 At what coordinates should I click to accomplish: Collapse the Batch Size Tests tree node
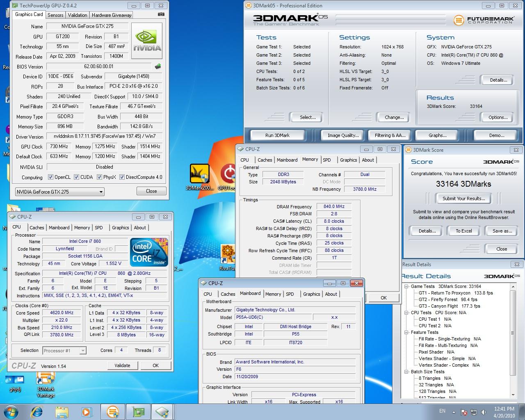(x=406, y=372)
